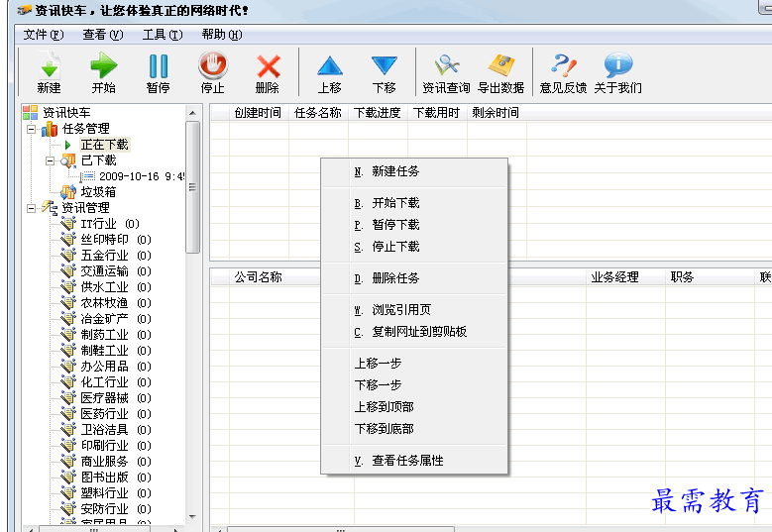Choose 暂停下载 in context menu
This screenshot has height=532, width=772.
pos(414,225)
